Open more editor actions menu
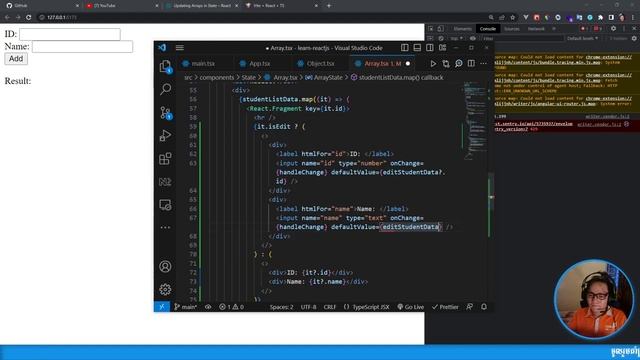This screenshot has width=640, height=360. click(x=484, y=64)
